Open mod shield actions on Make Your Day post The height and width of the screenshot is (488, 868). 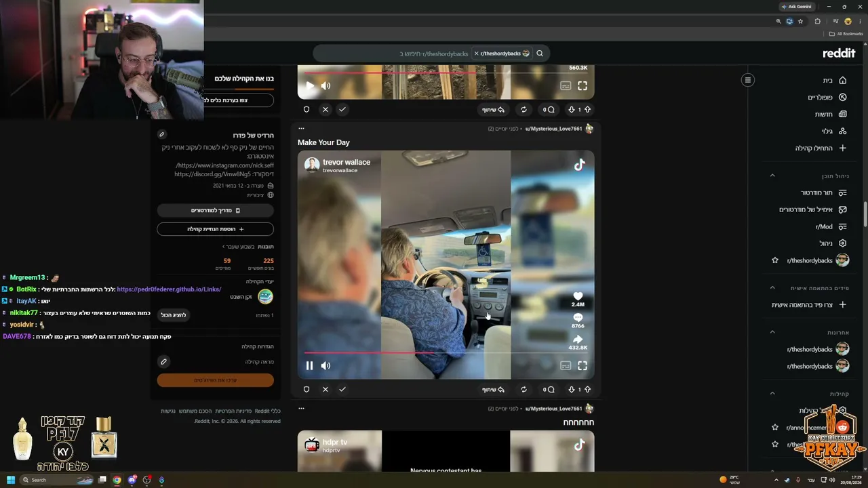point(307,389)
